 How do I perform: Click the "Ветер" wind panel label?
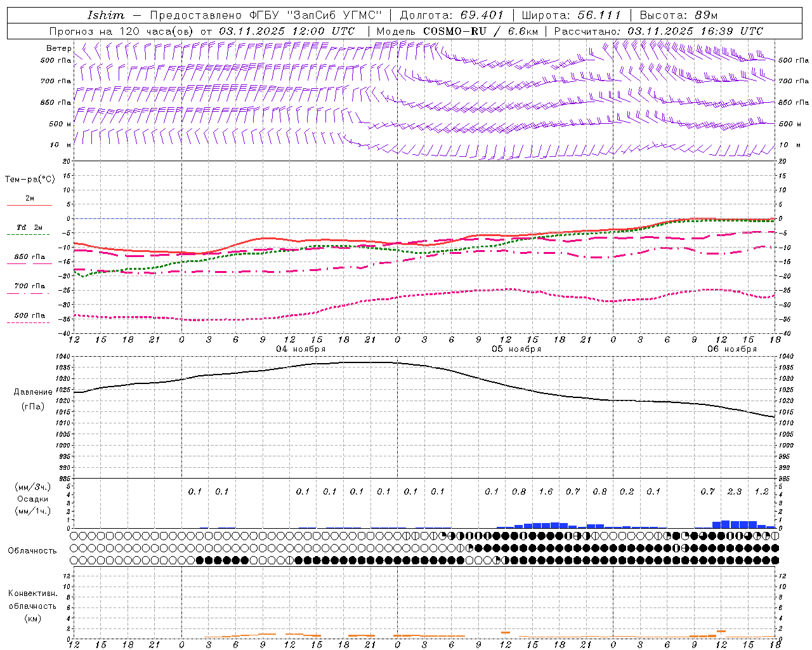coord(59,48)
